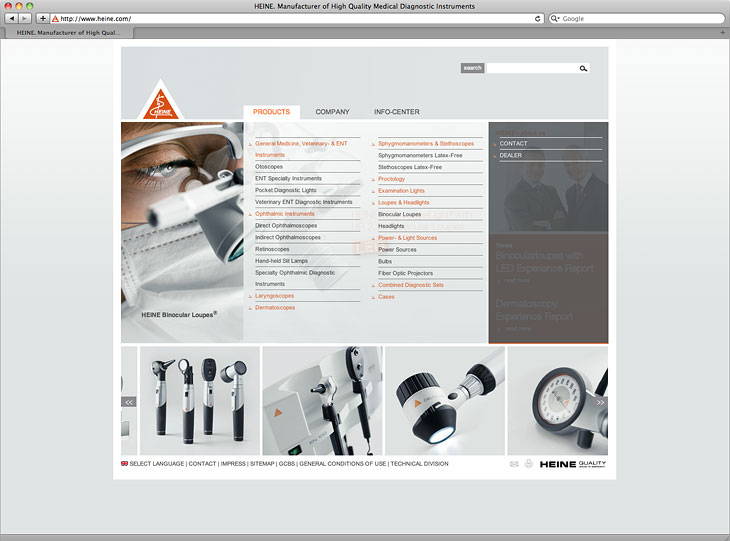The image size is (730, 541).
Task: Open Power Sources link
Action: click(397, 250)
